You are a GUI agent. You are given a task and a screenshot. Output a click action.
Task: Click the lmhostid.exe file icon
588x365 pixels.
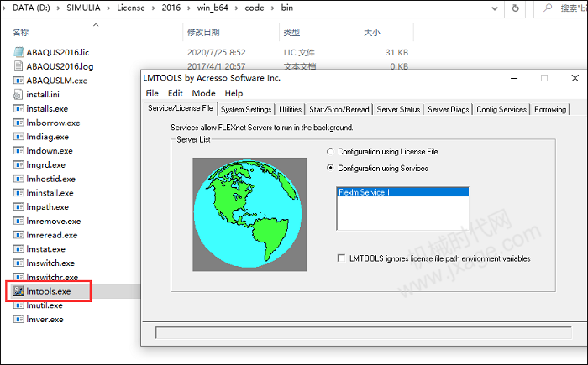[18, 179]
